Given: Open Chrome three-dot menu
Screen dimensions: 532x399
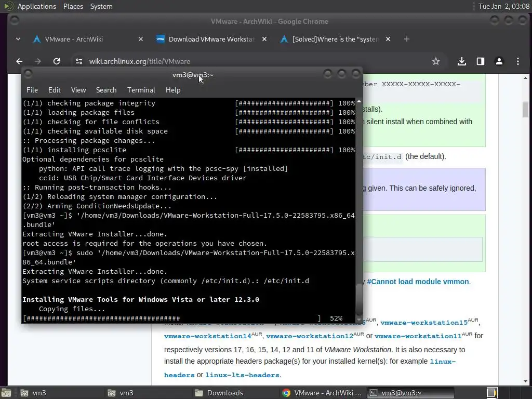Looking at the screenshot, I should tap(518, 61).
